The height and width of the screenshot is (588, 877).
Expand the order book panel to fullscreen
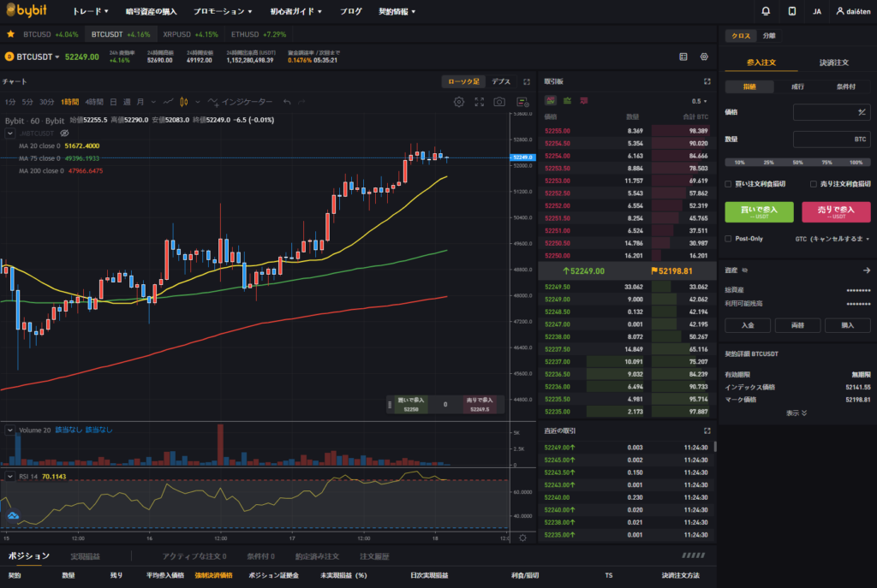pyautogui.click(x=707, y=81)
